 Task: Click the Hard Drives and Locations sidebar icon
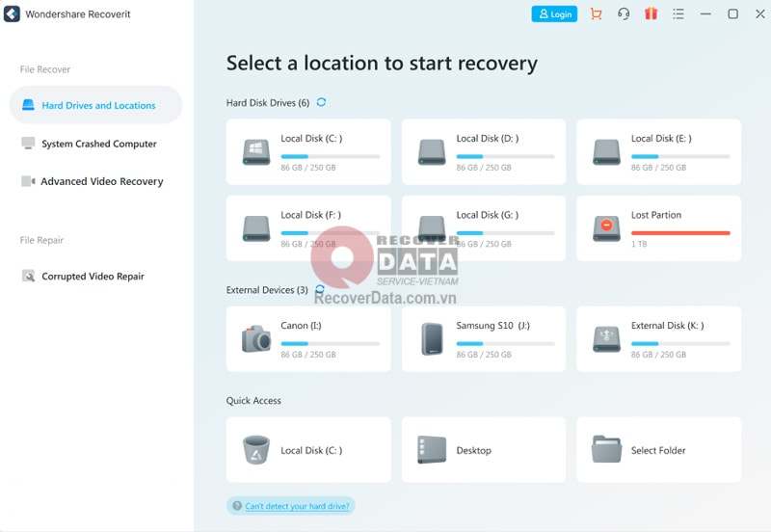[x=29, y=105]
